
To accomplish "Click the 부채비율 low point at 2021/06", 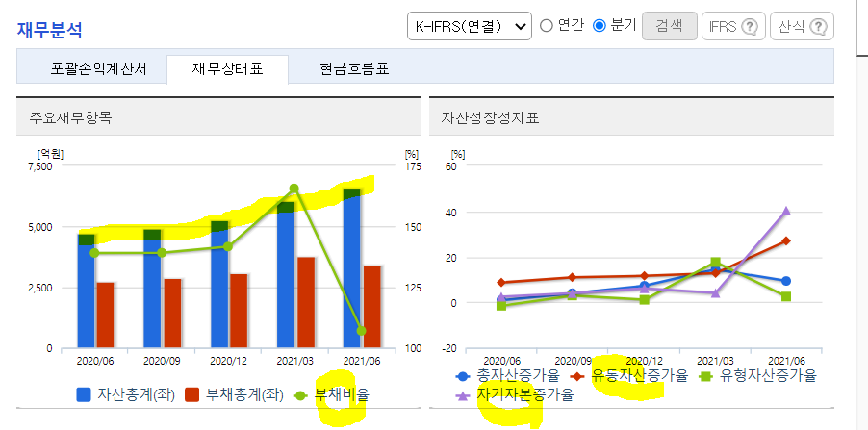I will pyautogui.click(x=362, y=331).
